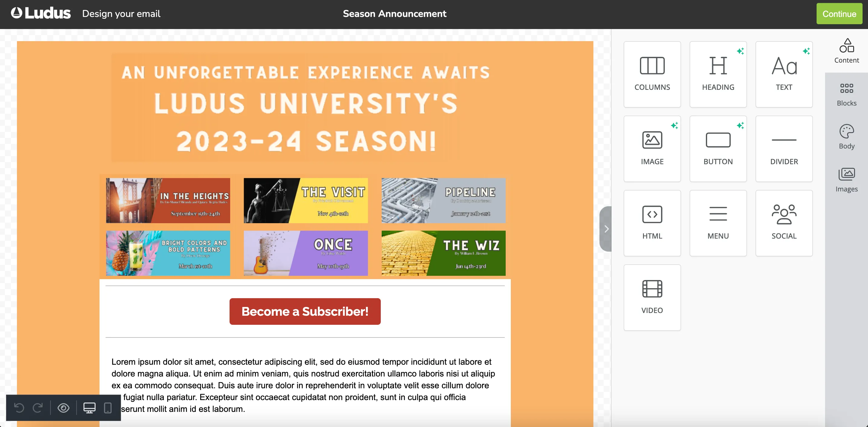868x427 pixels.
Task: Open the Images tab
Action: [847, 180]
